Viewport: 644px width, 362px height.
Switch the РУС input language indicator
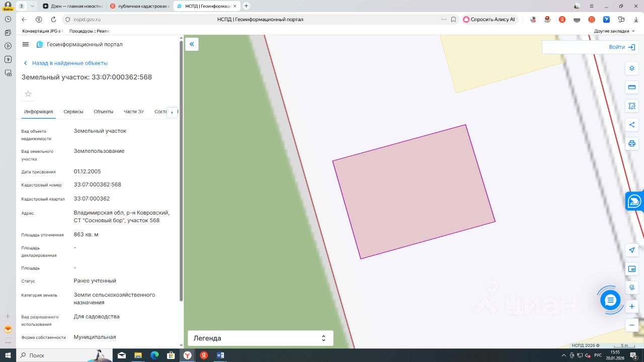coord(598,355)
